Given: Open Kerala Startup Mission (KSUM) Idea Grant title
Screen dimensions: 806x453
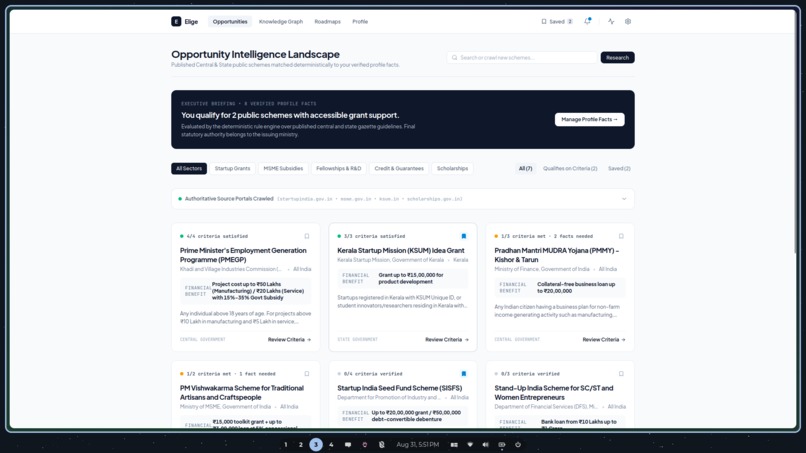Looking at the screenshot, I should (x=400, y=250).
